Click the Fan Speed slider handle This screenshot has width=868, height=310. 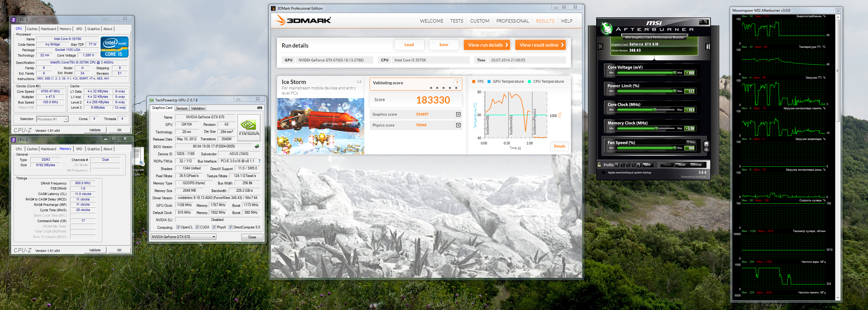(674, 148)
